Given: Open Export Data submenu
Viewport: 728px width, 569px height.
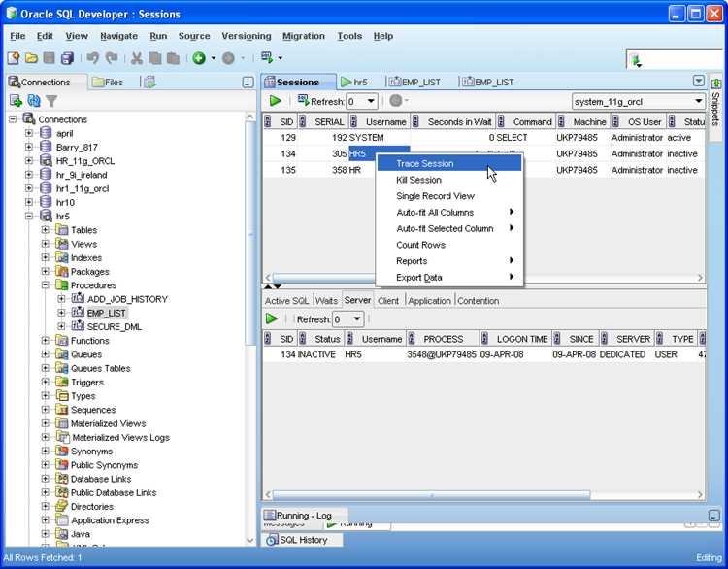Looking at the screenshot, I should (449, 278).
